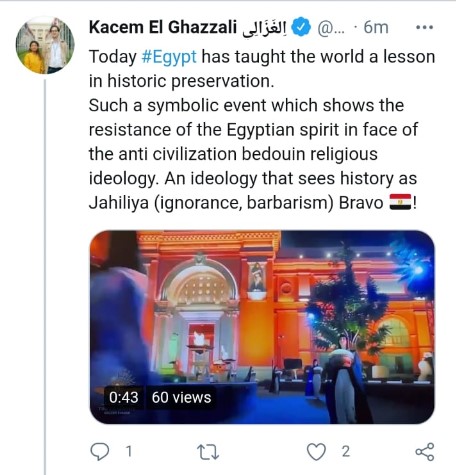Image resolution: width=457 pixels, height=475 pixels.
Task: Open the three-dot more options menu
Action: pyautogui.click(x=425, y=27)
